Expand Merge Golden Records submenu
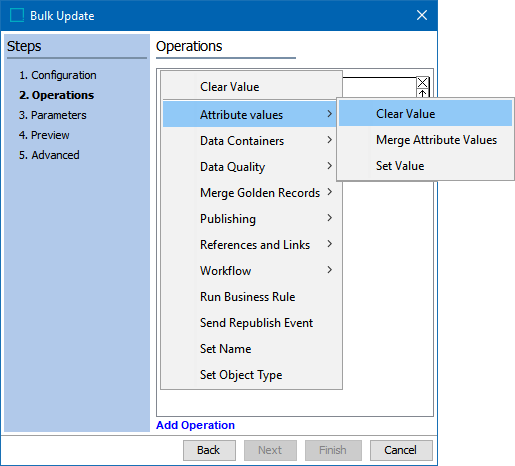515x466 pixels. [249, 192]
